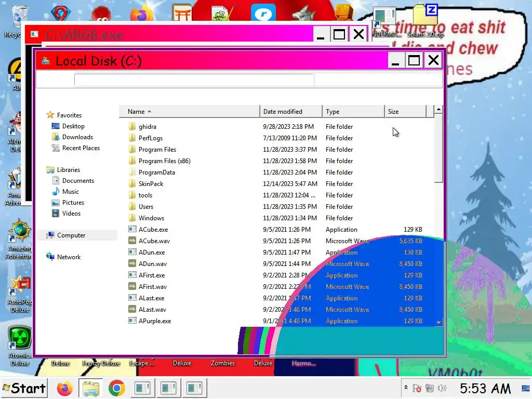The image size is (532, 399).
Task: Sort files by Name column header
Action: (x=190, y=112)
